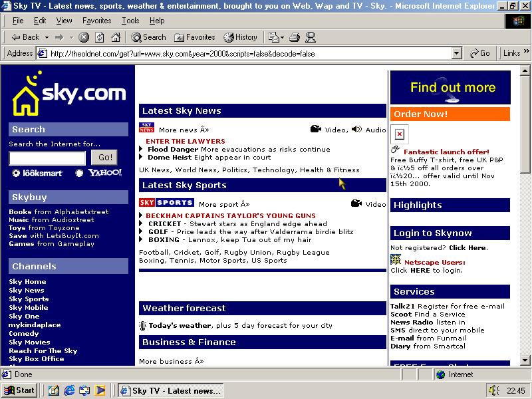The image size is (532, 399).
Task: Select the LookSmart search radio button
Action: 16,173
